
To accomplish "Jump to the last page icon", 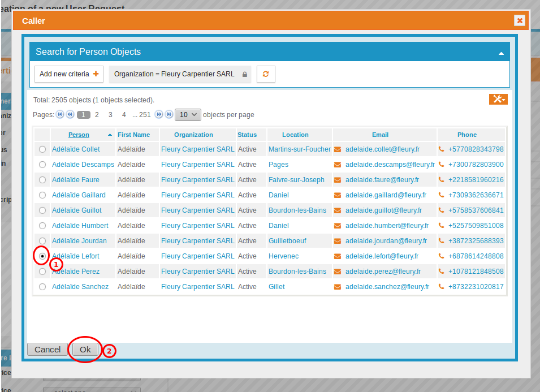I will click(168, 114).
